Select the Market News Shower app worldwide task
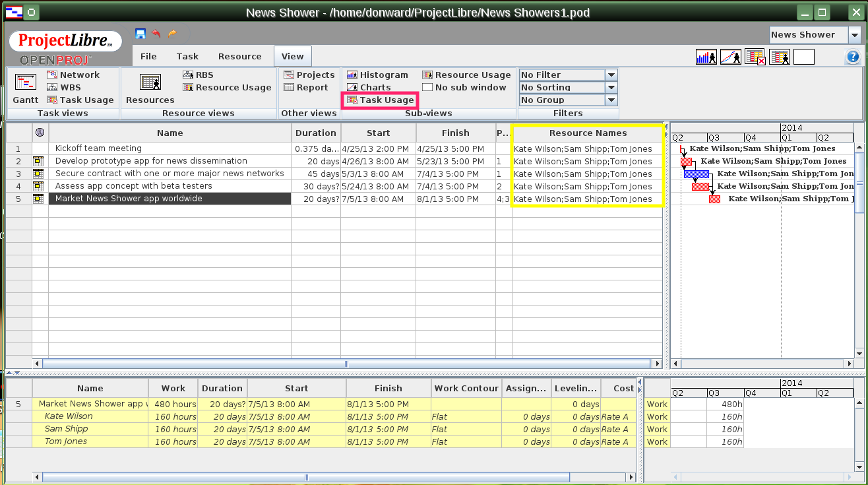The height and width of the screenshot is (485, 868). click(x=170, y=199)
